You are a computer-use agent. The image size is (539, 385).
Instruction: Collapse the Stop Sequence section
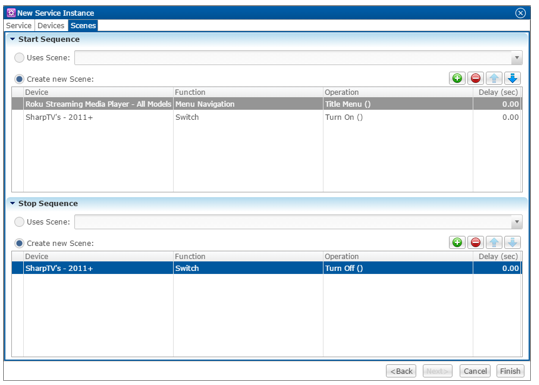pyautogui.click(x=13, y=204)
